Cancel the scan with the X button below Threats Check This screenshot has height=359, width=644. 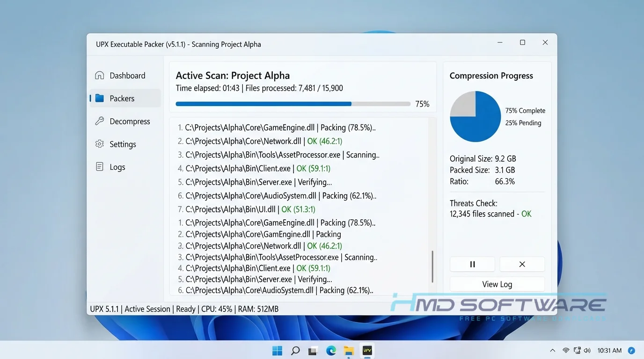pos(522,264)
